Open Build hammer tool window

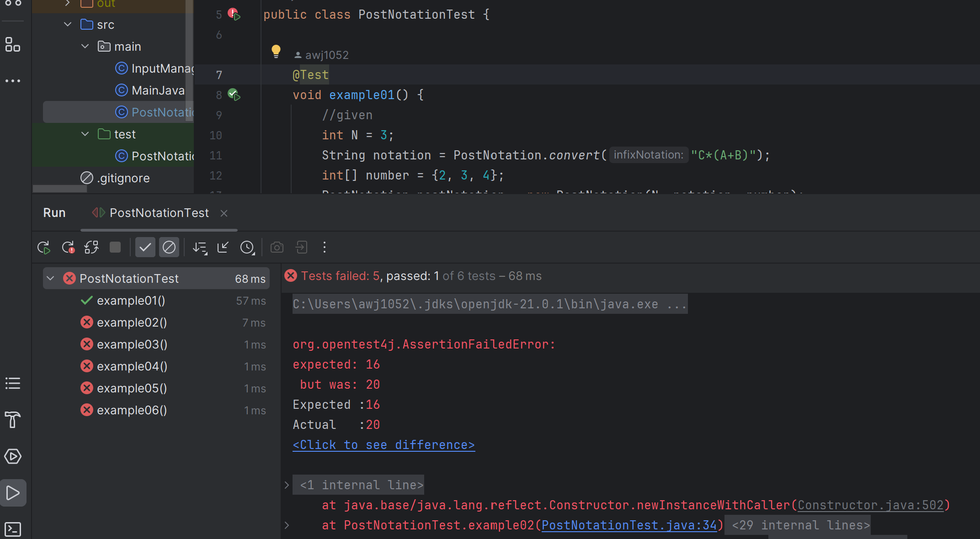point(13,419)
